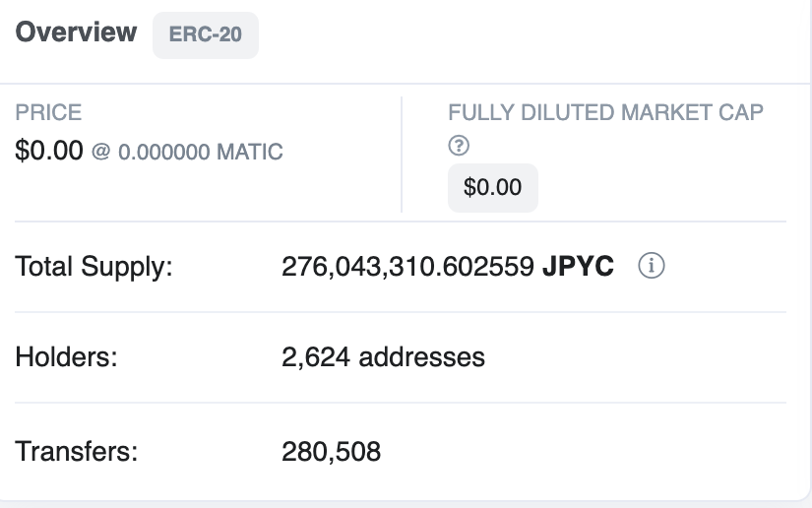
Task: Click the @ symbol beside the price
Action: point(101,152)
